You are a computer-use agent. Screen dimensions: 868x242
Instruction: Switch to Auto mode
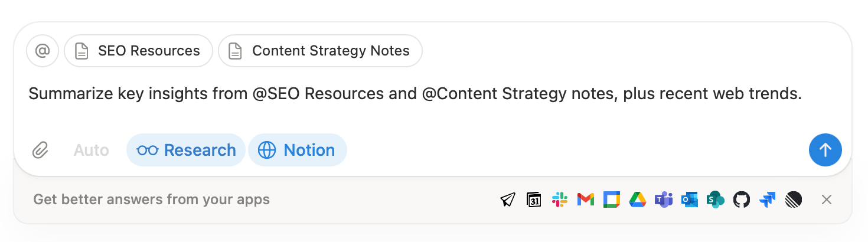[x=91, y=150]
